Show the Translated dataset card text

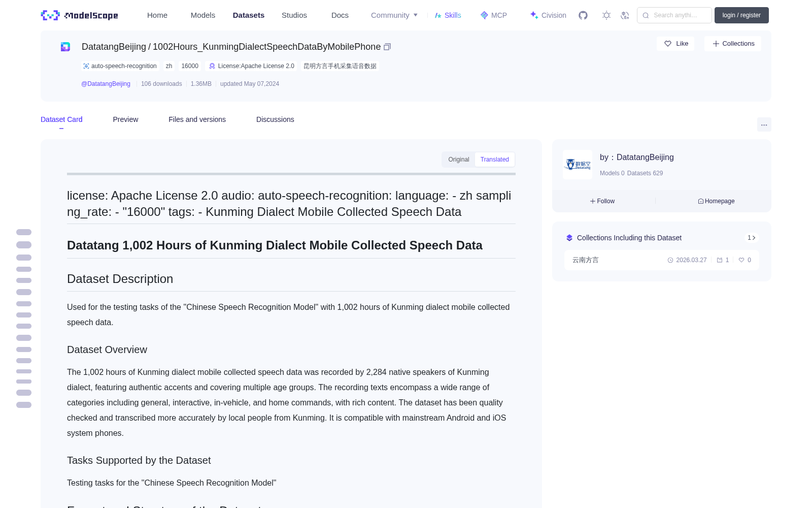tap(495, 160)
